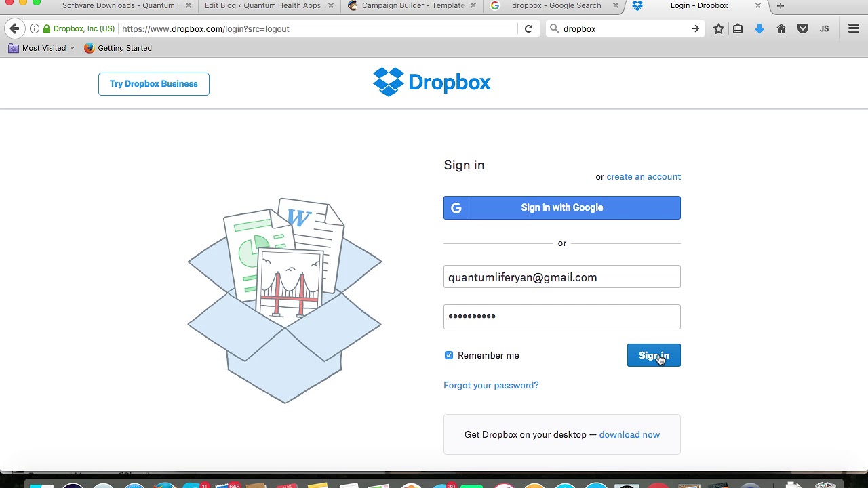Close the dropbox - Google Search tab
The height and width of the screenshot is (488, 868).
(616, 5)
